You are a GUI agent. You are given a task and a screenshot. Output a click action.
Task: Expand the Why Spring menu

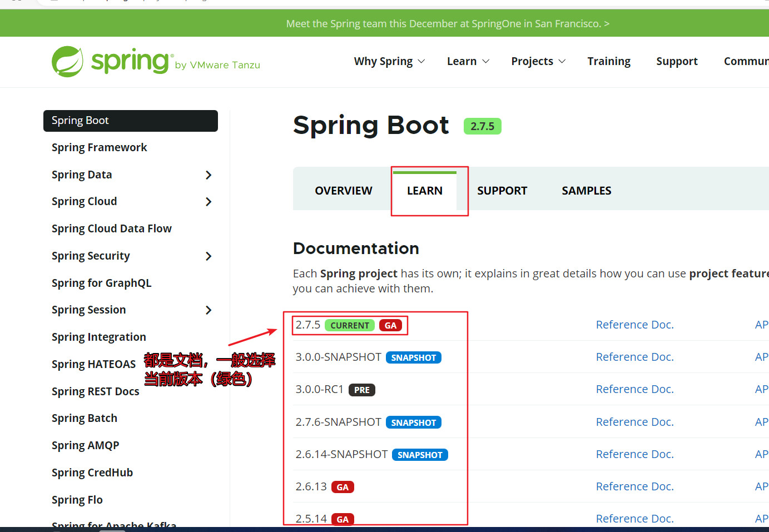[389, 61]
